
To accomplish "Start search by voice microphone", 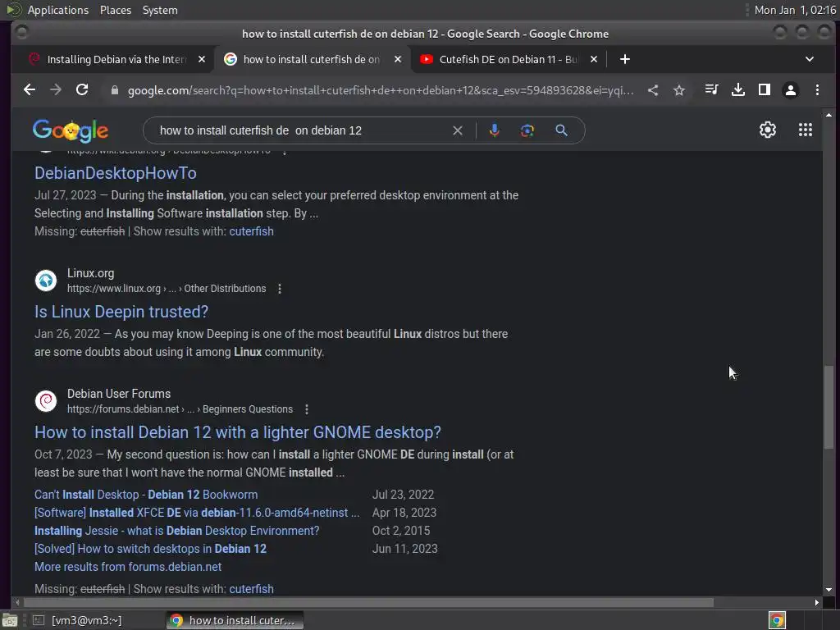I will 495,130.
